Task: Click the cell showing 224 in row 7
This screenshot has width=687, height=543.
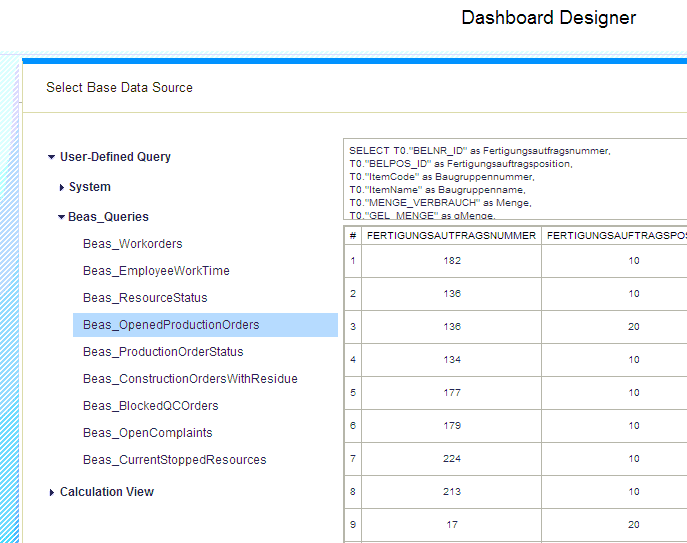Action: (x=451, y=459)
